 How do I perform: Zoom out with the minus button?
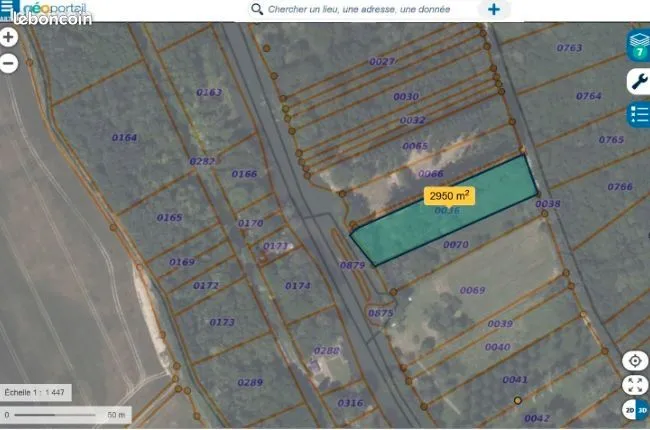8,63
